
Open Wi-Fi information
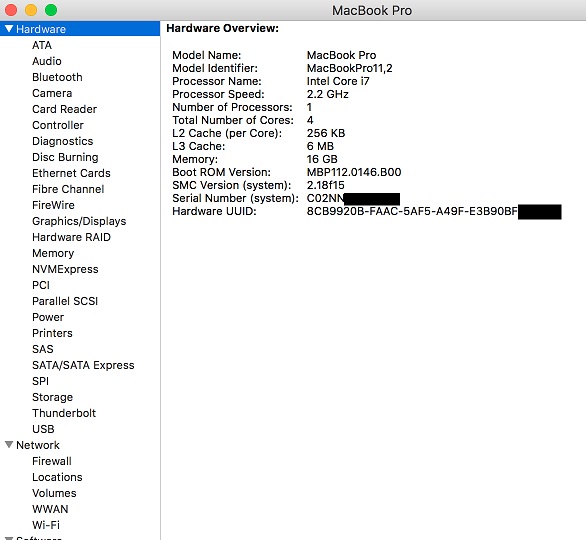[46, 525]
